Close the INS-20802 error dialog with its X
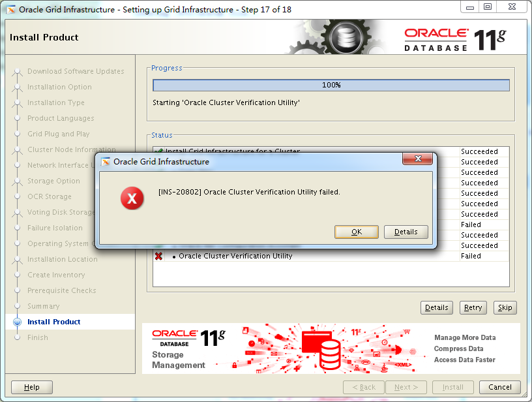 [x=418, y=159]
